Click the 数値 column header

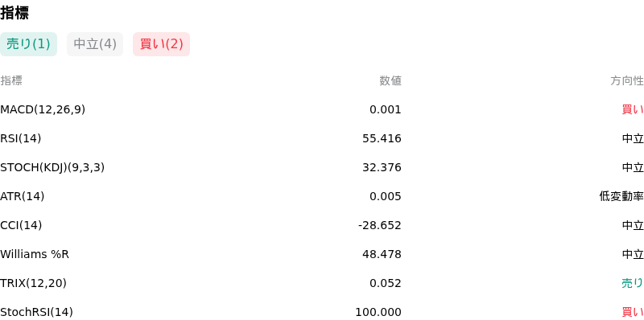pos(390,81)
